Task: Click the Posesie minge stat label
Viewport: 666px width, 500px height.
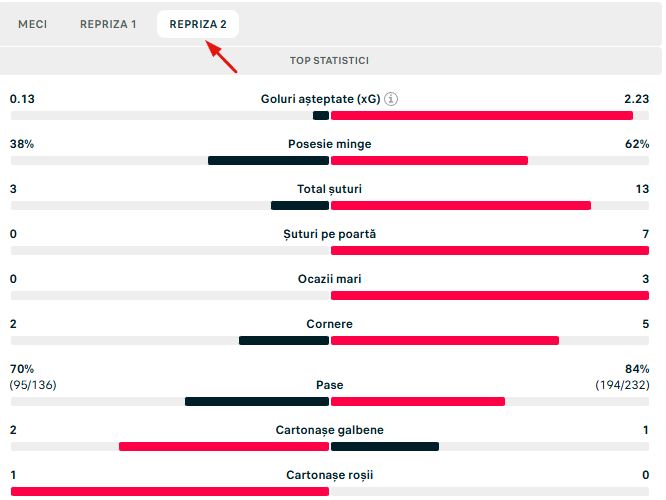Action: pyautogui.click(x=329, y=144)
